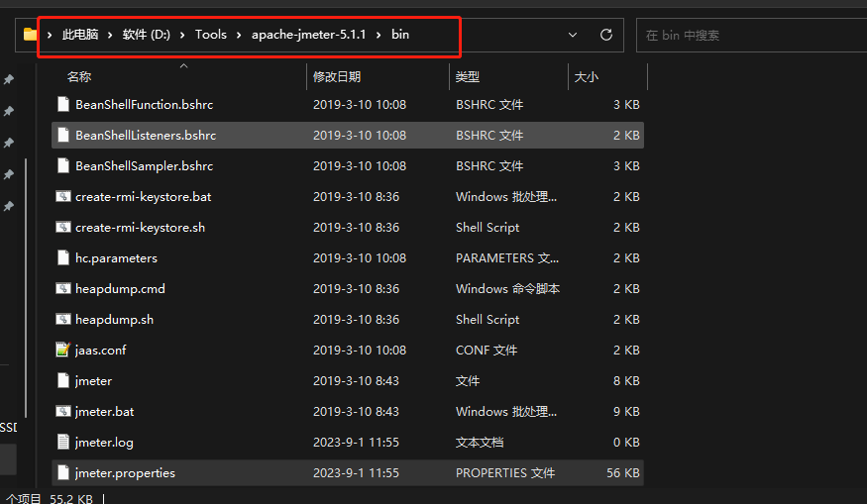Click batch icon of jmeter.bat

coord(63,411)
